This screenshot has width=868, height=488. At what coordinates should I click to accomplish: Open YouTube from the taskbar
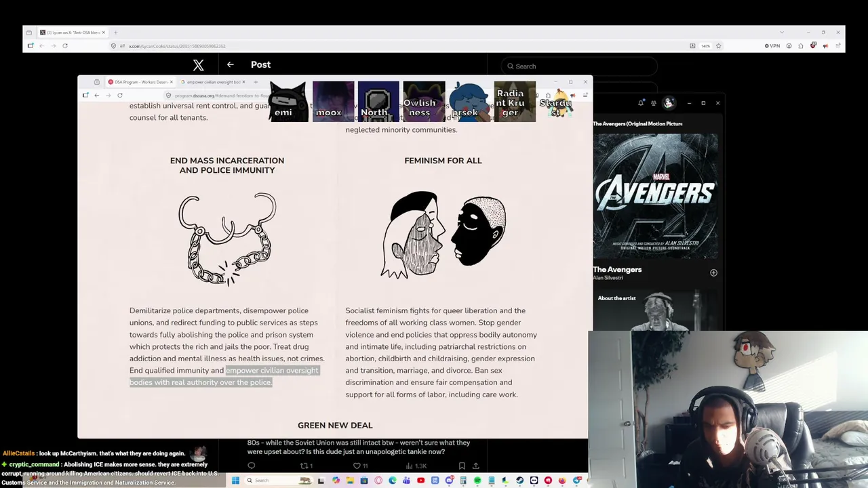420,481
